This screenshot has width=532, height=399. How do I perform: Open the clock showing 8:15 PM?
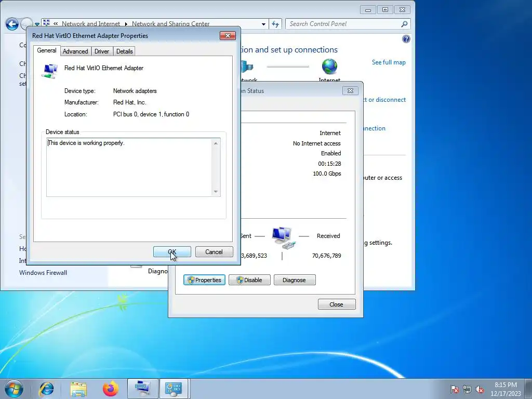(x=506, y=389)
